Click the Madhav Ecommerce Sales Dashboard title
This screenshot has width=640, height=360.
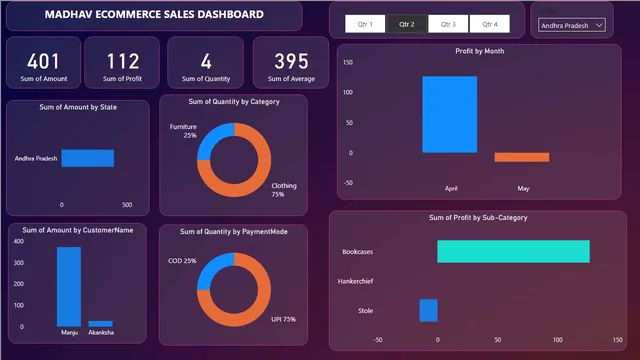click(154, 14)
